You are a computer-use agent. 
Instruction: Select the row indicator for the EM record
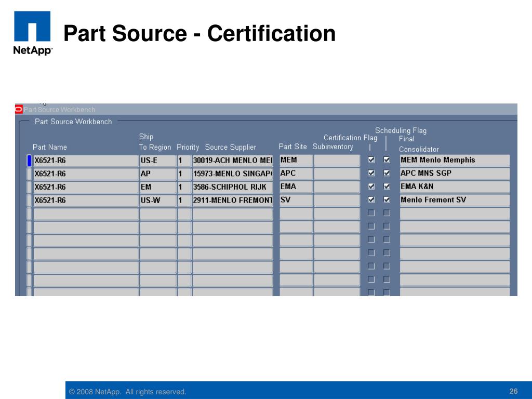tap(29, 187)
